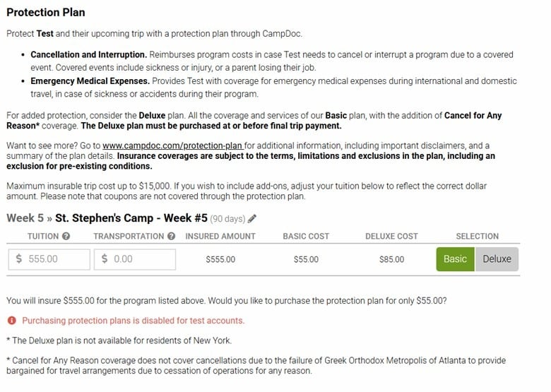The width and height of the screenshot is (551, 392).
Task: Click the Transportation help question mark icon
Action: 171,237
